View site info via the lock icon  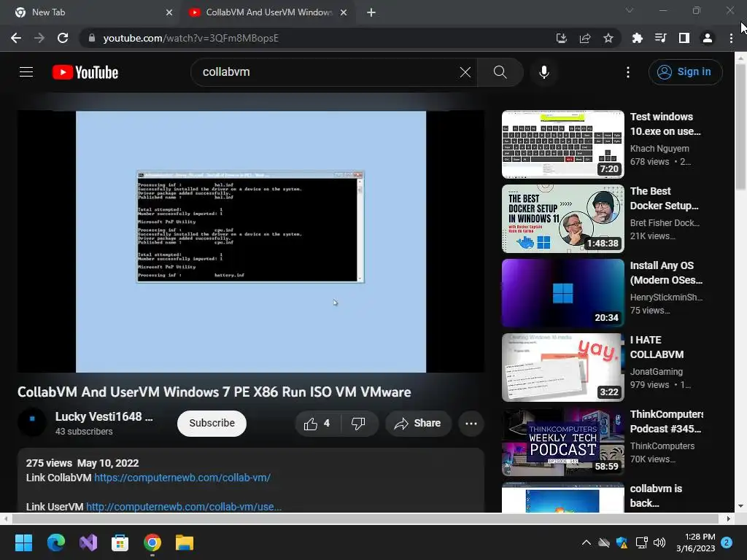click(x=92, y=38)
